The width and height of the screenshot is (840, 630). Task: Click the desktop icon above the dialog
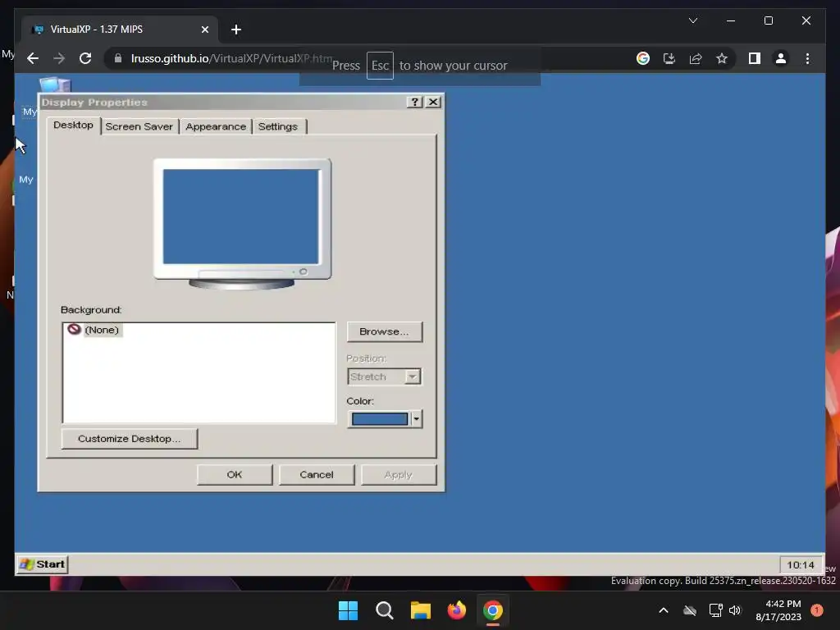tap(55, 84)
